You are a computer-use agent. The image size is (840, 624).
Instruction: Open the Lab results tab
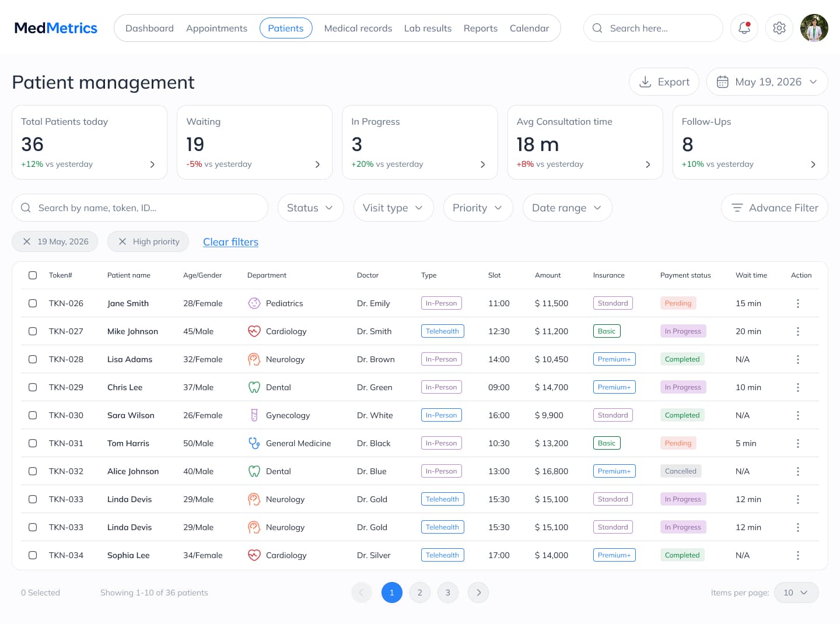tap(428, 28)
